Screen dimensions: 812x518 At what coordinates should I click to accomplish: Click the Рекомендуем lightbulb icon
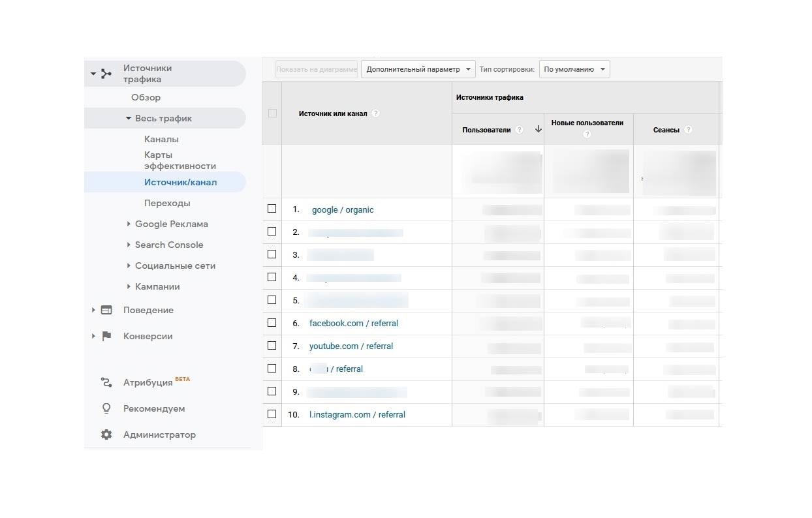[106, 408]
